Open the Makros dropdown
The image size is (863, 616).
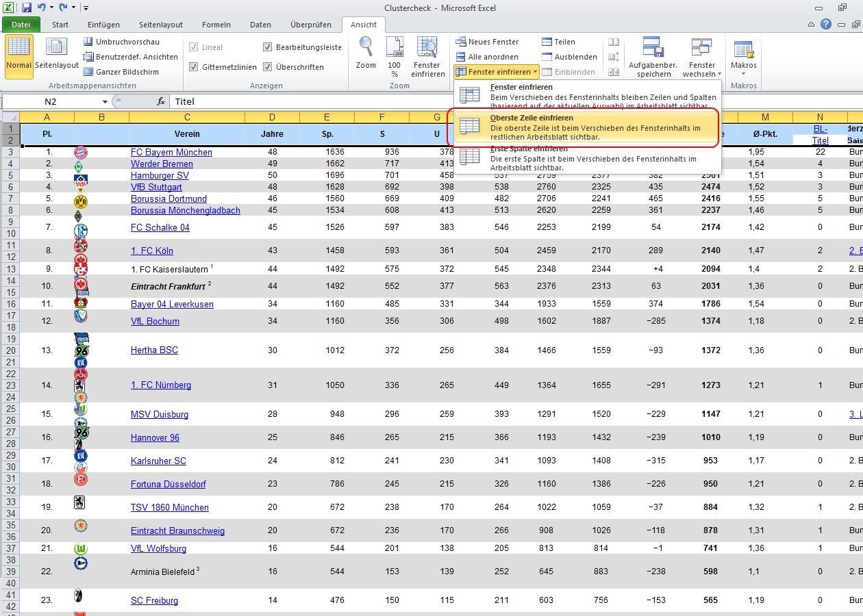[x=743, y=57]
